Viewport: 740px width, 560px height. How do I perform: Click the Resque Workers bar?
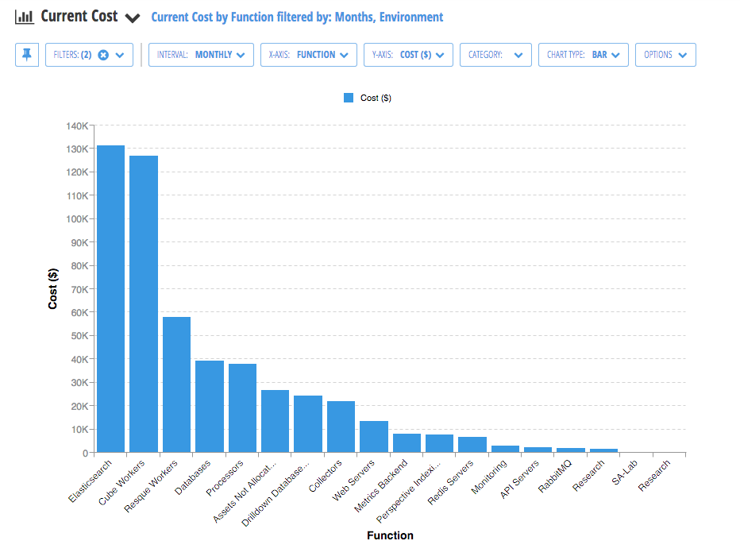point(176,384)
